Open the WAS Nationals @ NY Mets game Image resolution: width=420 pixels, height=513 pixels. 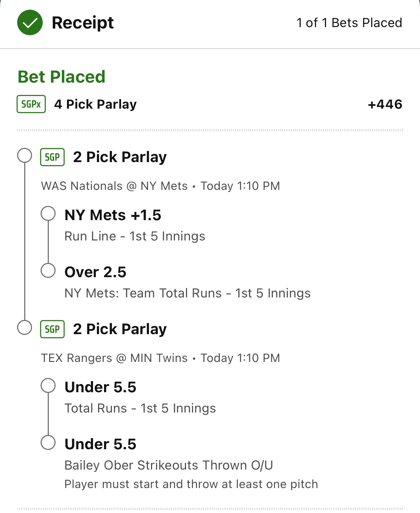click(114, 186)
